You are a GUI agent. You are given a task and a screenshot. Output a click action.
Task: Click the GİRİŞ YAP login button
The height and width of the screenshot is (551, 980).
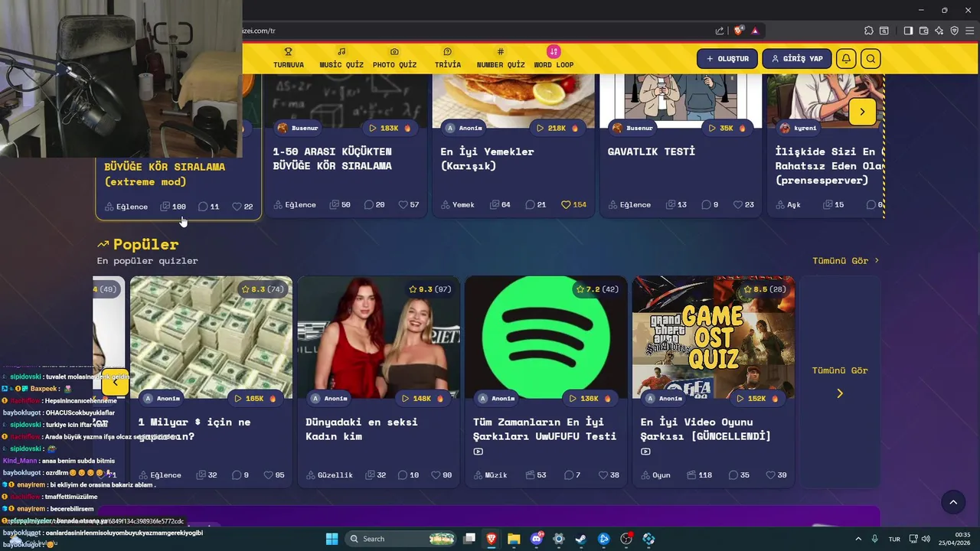797,59
